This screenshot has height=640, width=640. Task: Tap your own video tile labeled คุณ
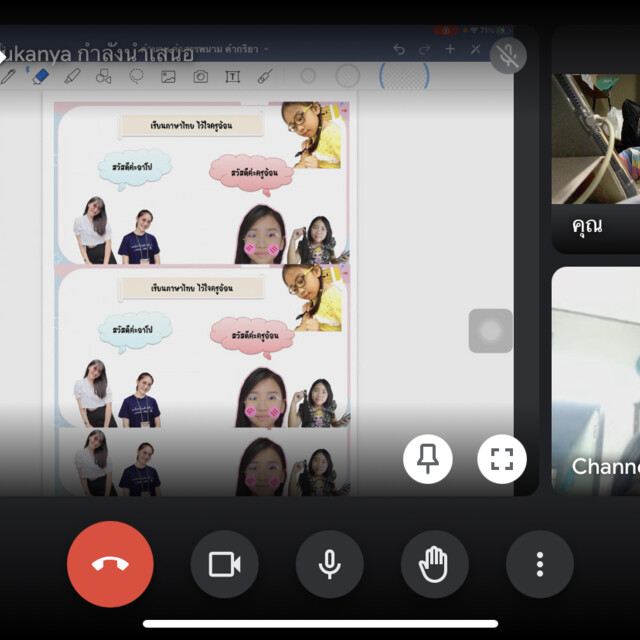(596, 150)
